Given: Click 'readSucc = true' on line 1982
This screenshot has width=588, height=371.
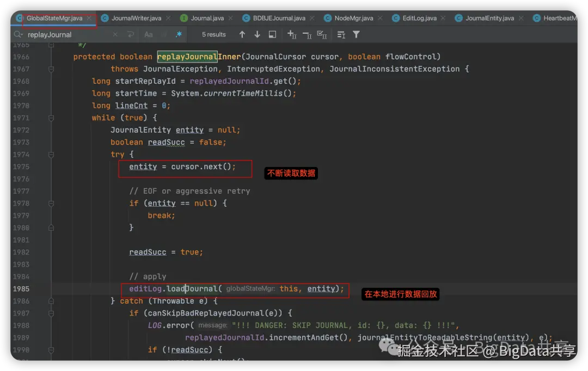Looking at the screenshot, I should pyautogui.click(x=164, y=252).
